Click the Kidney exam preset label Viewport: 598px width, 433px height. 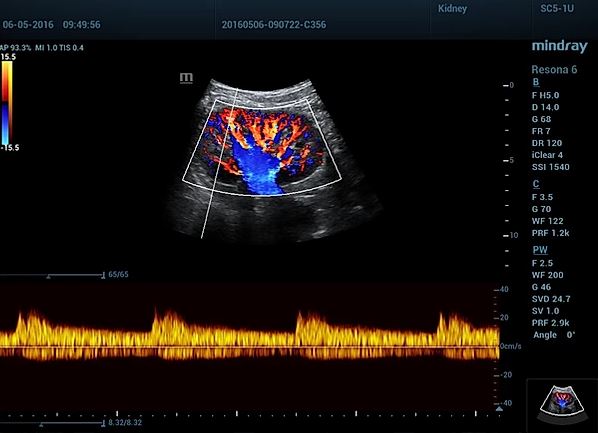pyautogui.click(x=452, y=9)
